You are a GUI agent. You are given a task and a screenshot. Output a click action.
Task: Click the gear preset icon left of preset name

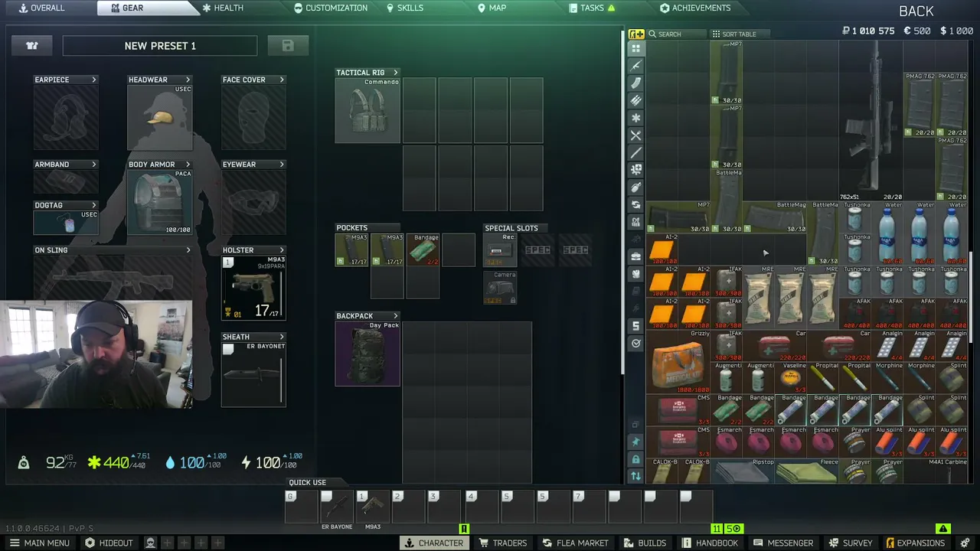(32, 46)
